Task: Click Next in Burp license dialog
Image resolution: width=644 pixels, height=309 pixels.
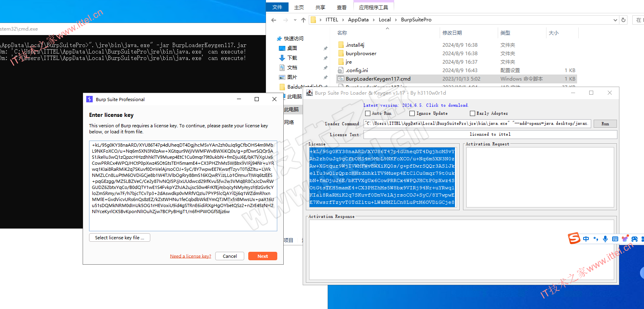Action: coord(263,256)
